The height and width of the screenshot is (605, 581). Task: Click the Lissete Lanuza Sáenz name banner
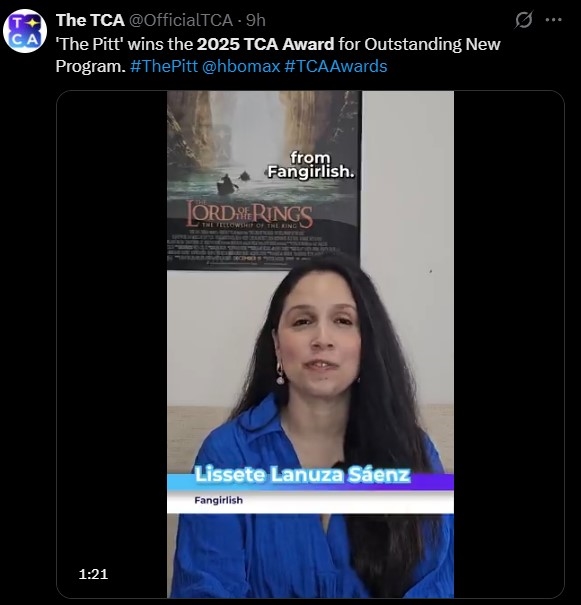click(x=302, y=474)
